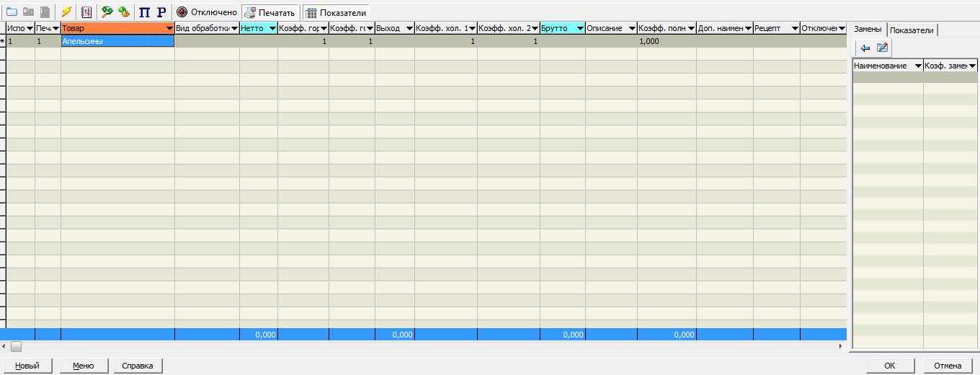Click the edit pencil icon in Замены panel
The image size is (980, 375).
click(x=882, y=48)
